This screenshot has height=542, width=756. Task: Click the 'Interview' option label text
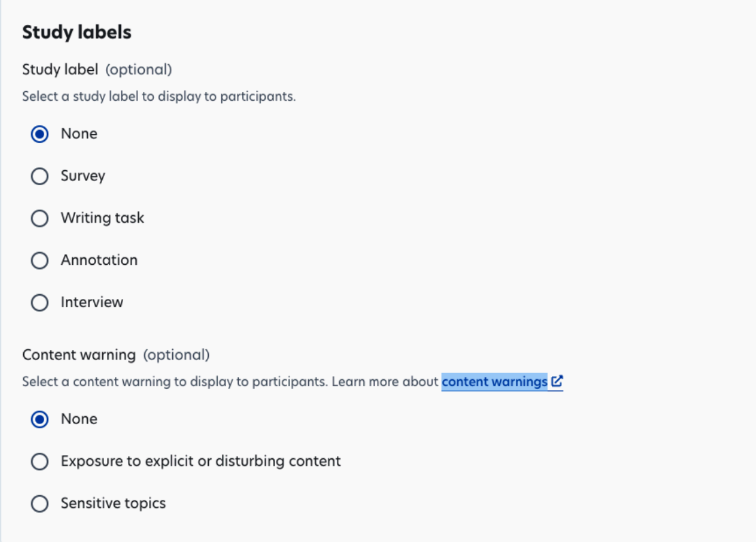point(92,302)
